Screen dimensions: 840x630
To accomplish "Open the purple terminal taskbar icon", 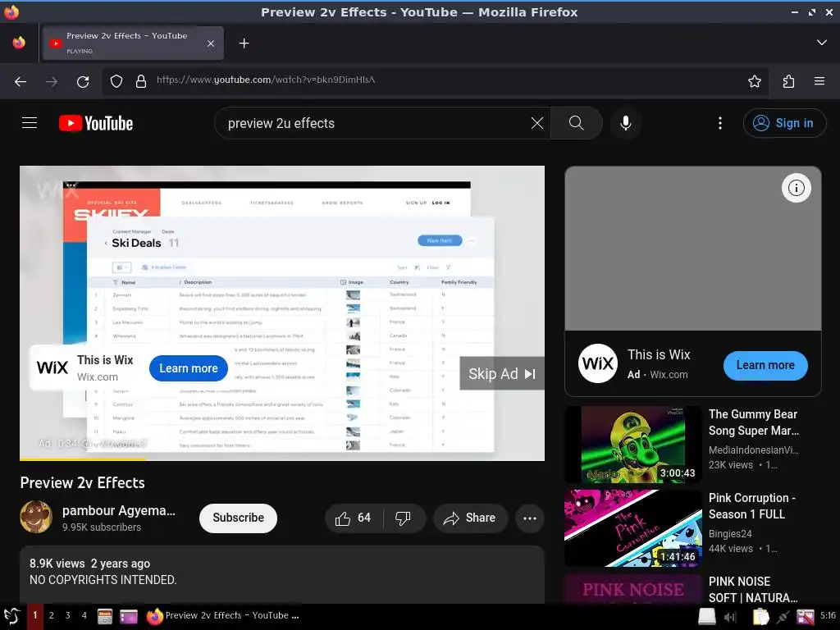I will point(129,617).
